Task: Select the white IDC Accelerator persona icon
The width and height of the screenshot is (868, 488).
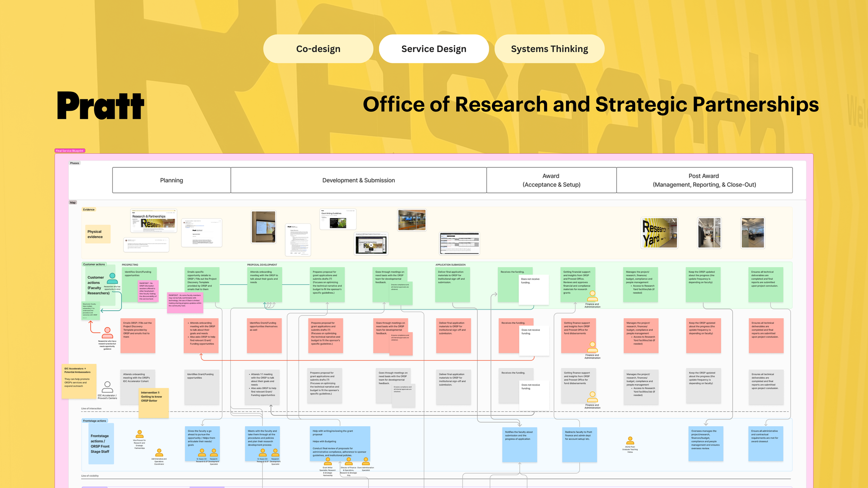Action: [x=107, y=387]
